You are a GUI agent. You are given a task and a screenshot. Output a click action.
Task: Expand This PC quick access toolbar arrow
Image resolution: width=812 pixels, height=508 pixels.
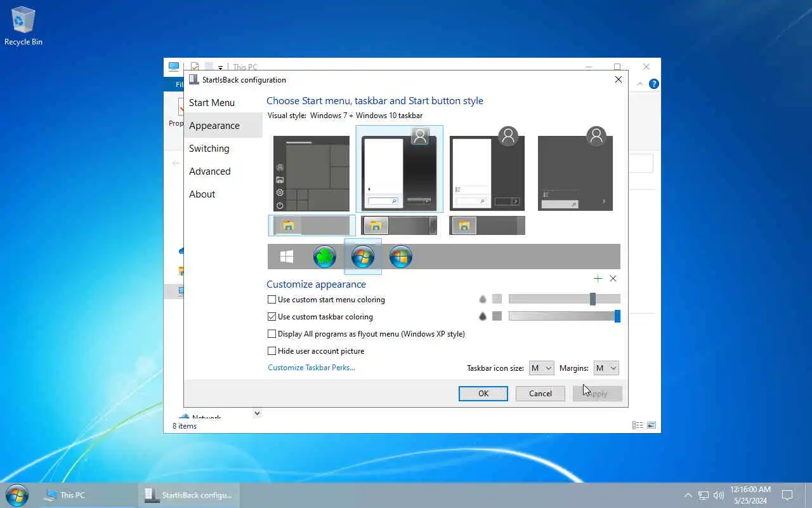click(220, 67)
